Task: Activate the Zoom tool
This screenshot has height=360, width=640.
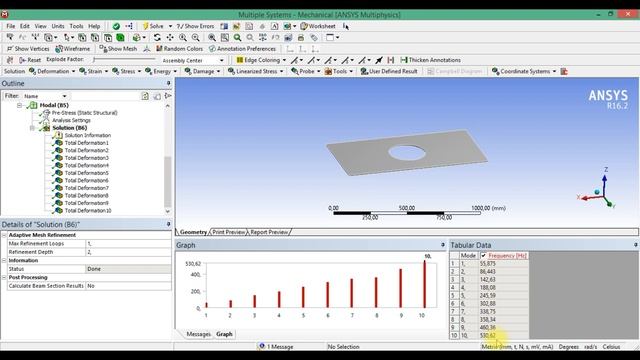Action: point(183,38)
